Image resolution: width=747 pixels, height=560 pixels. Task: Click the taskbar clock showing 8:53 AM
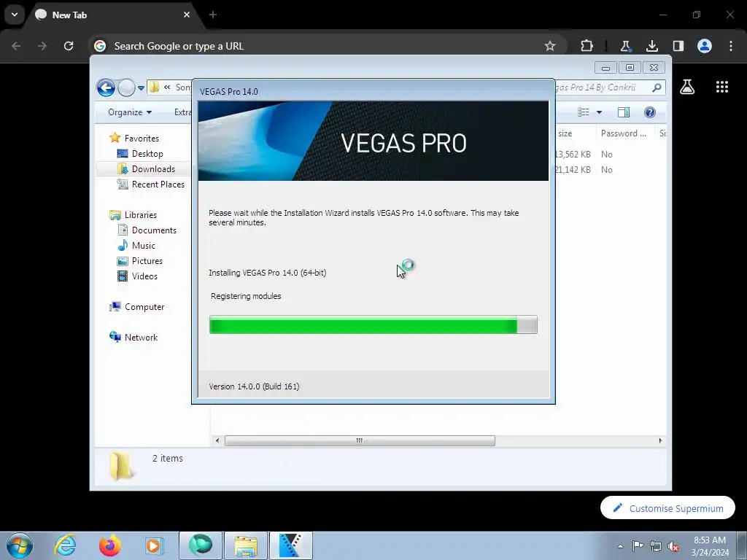tap(710, 545)
